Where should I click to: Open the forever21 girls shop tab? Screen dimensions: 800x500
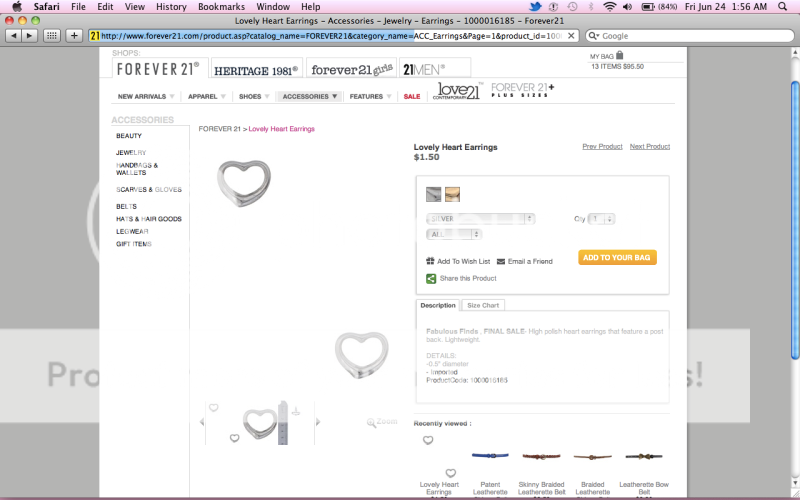coord(352,69)
